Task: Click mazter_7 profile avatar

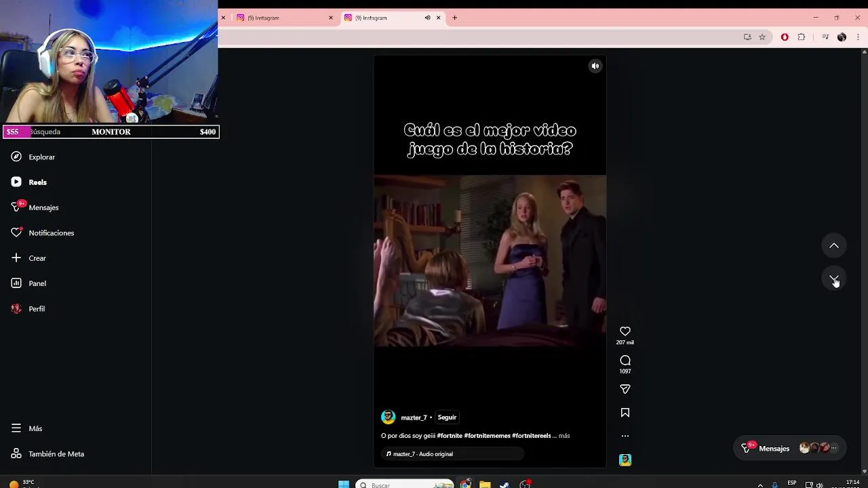Action: pos(389,418)
